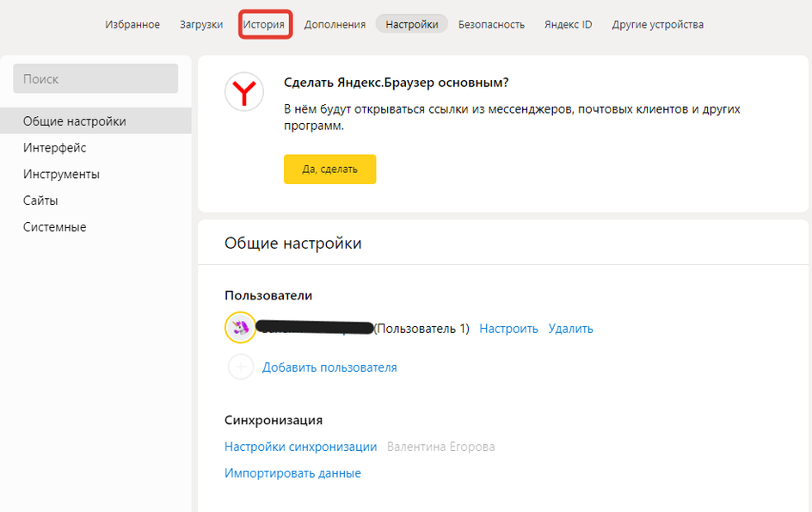The width and height of the screenshot is (812, 512).
Task: Select Общие настройки in the sidebar
Action: pyautogui.click(x=95, y=120)
